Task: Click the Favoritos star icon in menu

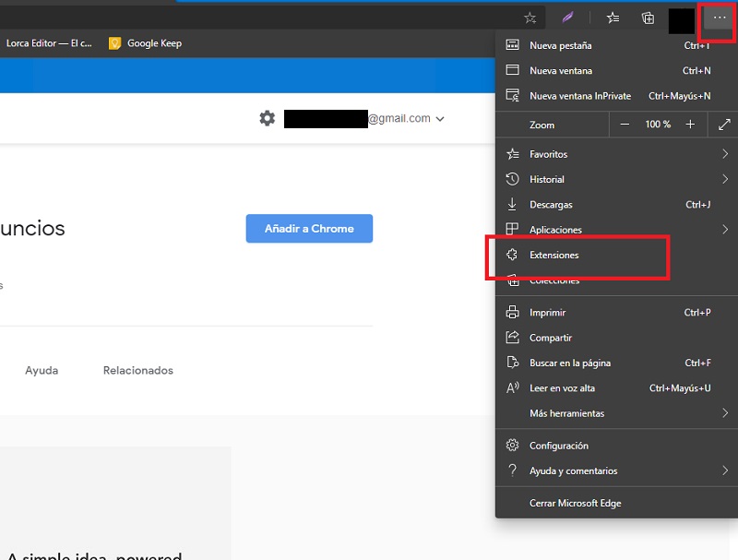Action: (512, 154)
